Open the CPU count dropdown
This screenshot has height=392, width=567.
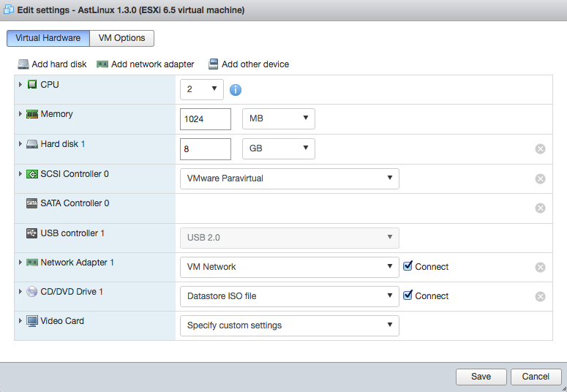click(202, 89)
